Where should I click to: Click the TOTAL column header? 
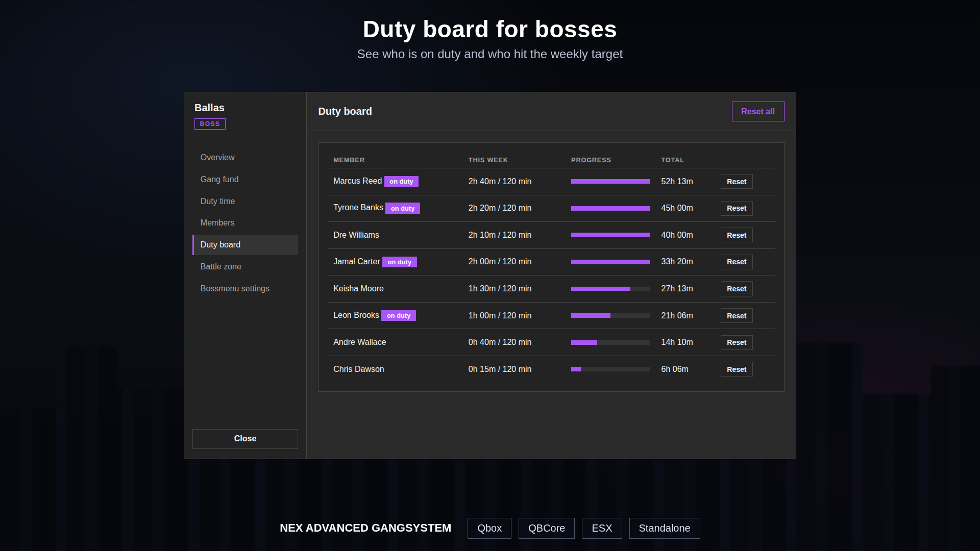point(673,160)
